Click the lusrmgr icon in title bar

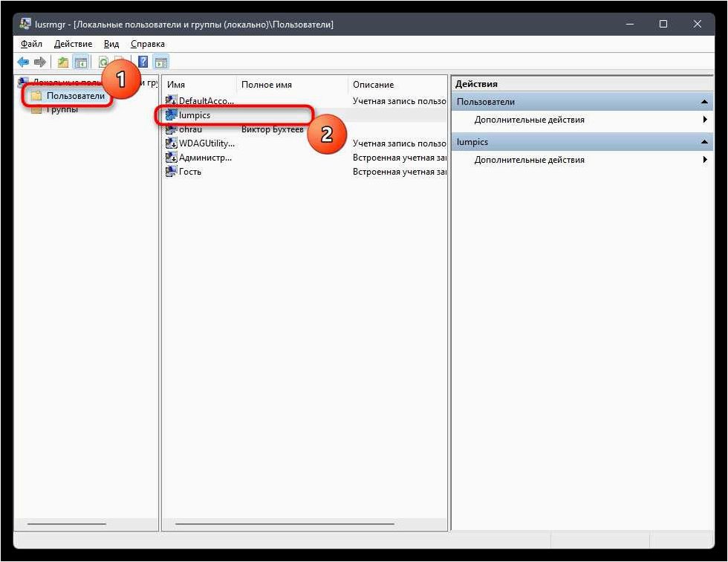pyautogui.click(x=25, y=24)
